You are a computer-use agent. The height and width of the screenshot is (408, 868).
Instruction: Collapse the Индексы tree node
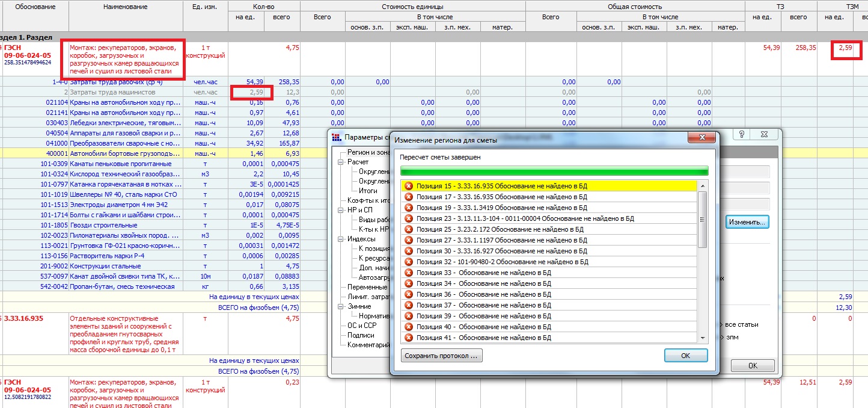[341, 239]
